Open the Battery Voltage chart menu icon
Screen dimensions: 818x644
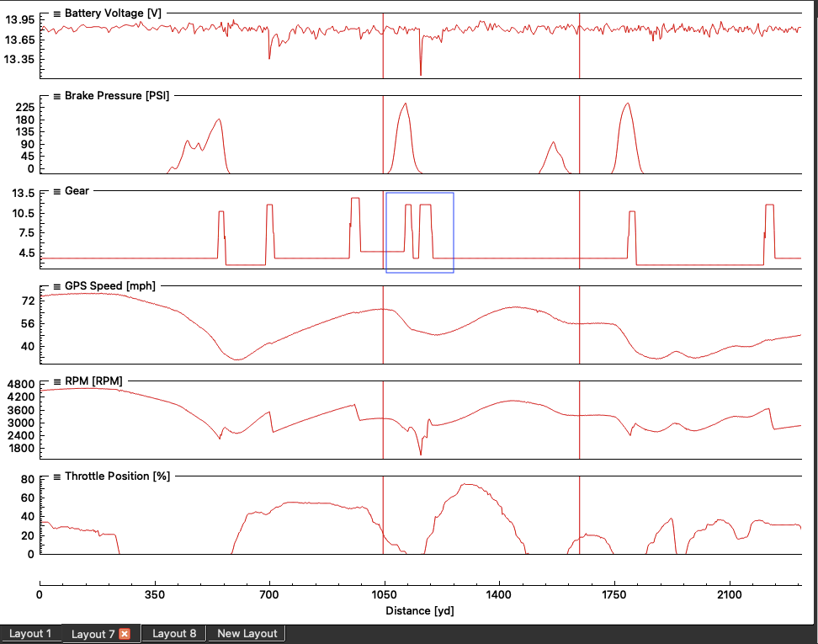coord(56,13)
